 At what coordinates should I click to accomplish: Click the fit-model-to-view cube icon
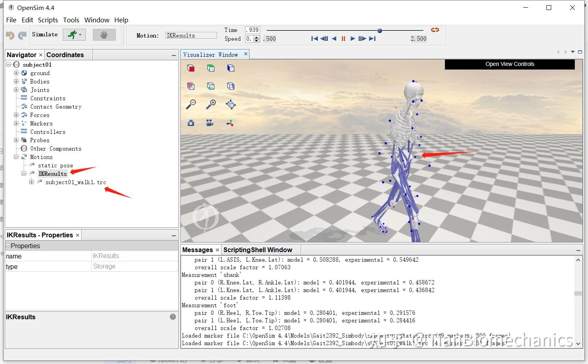pos(231,104)
